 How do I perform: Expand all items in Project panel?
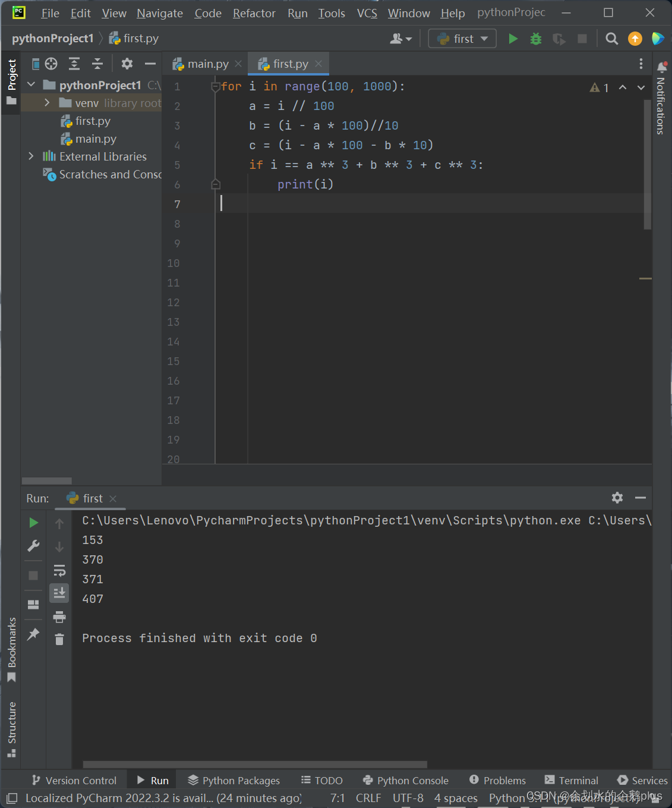coord(74,64)
